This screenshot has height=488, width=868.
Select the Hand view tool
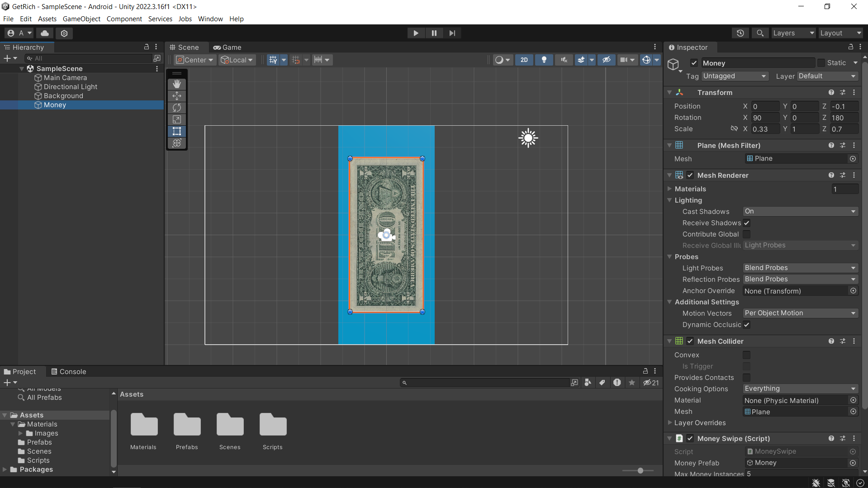click(177, 84)
